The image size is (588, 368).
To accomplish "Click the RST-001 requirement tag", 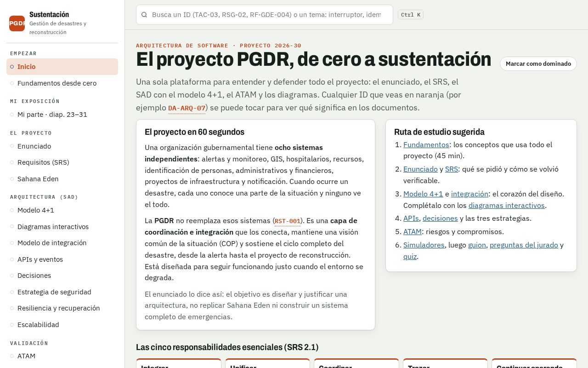I will tap(288, 221).
